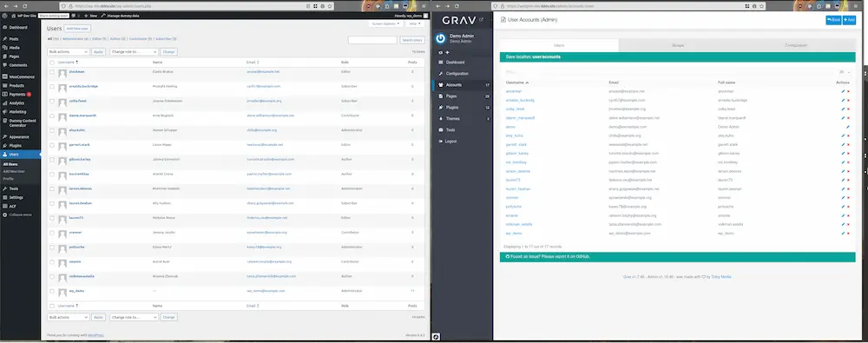This screenshot has width=868, height=343.
Task: Open Appearance in WordPress sidebar
Action: coord(19,137)
